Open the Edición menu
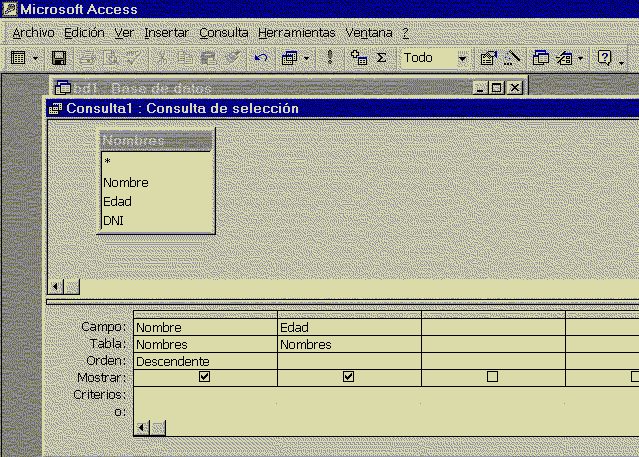Screen dimensions: 639x457 (x=84, y=33)
